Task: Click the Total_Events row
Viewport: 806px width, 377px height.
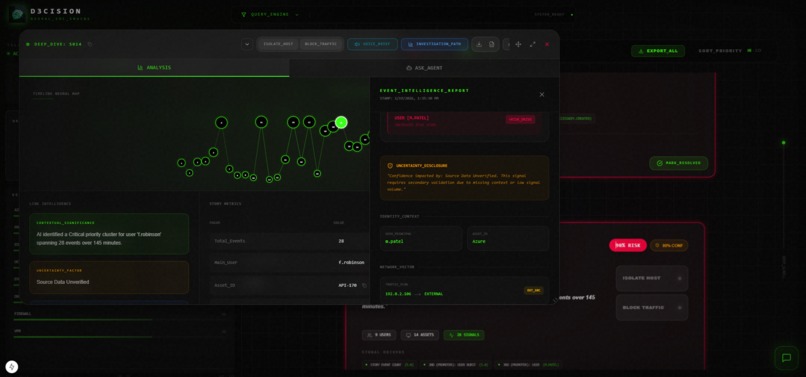Action: click(x=289, y=241)
